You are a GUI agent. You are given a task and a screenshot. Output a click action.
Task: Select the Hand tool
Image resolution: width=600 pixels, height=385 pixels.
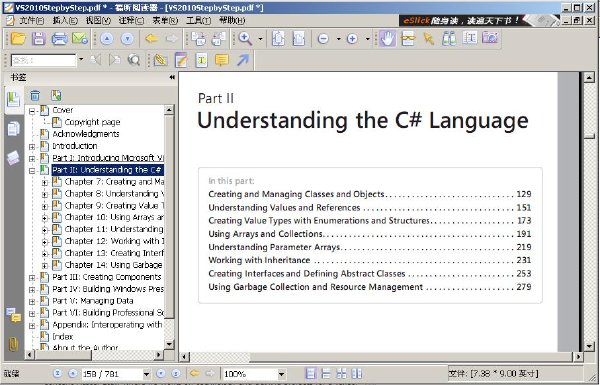pos(388,39)
